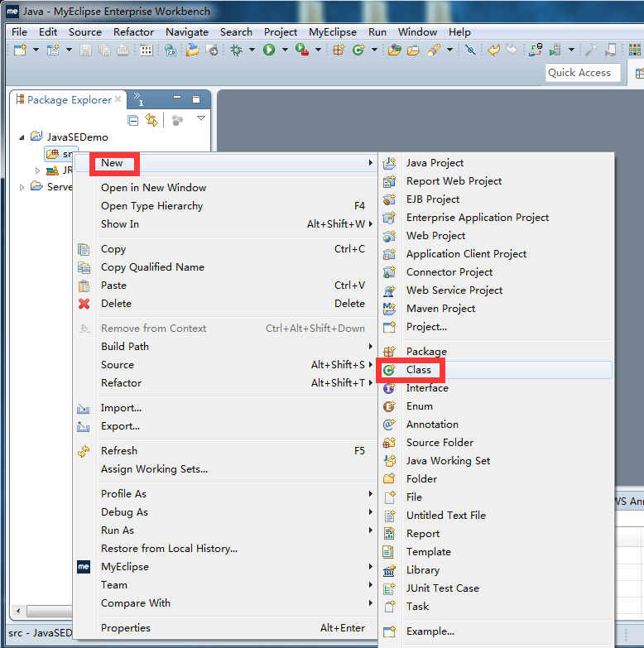Image resolution: width=644 pixels, height=648 pixels.
Task: Select Open in New Window
Action: (x=226, y=188)
